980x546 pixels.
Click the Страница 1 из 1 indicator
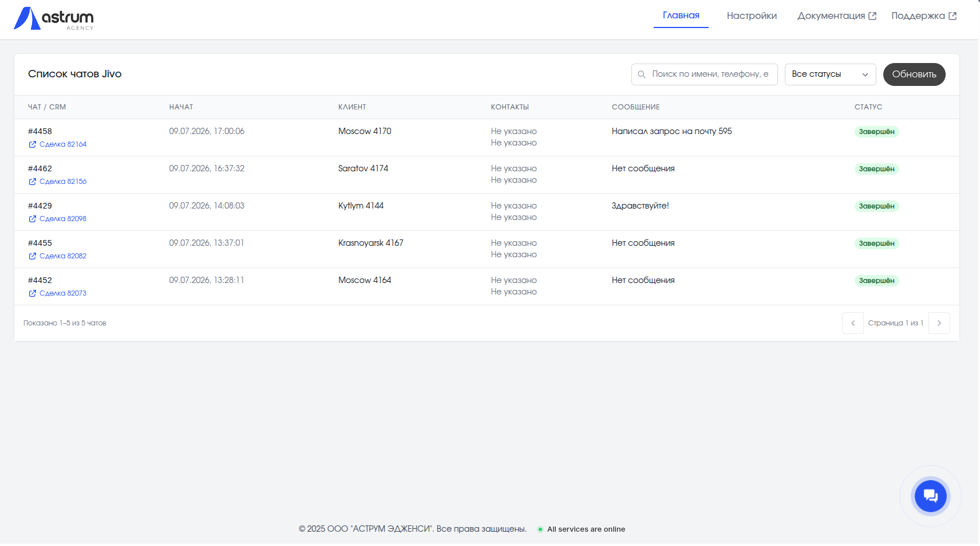[895, 323]
